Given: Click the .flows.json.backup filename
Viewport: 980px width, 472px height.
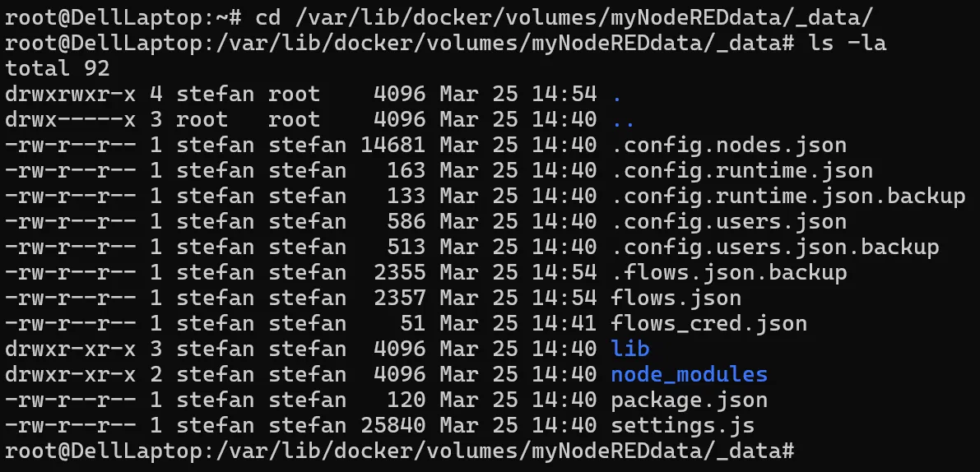Looking at the screenshot, I should [728, 272].
